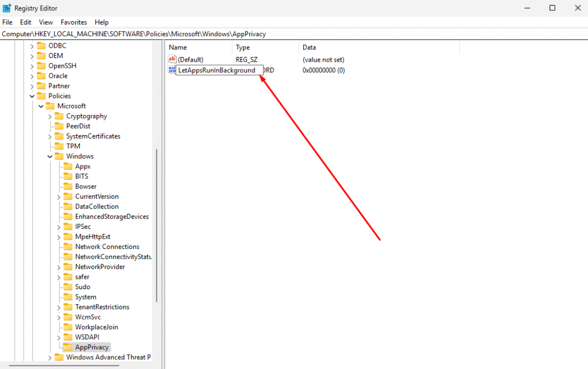
Task: Click the (Default) string value icon
Action: click(x=172, y=60)
